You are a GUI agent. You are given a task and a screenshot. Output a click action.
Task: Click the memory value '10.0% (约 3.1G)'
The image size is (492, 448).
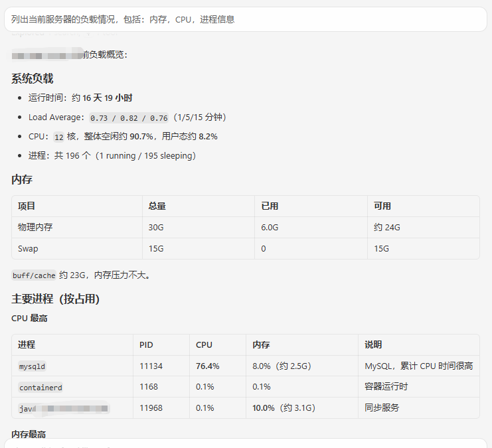click(x=284, y=408)
